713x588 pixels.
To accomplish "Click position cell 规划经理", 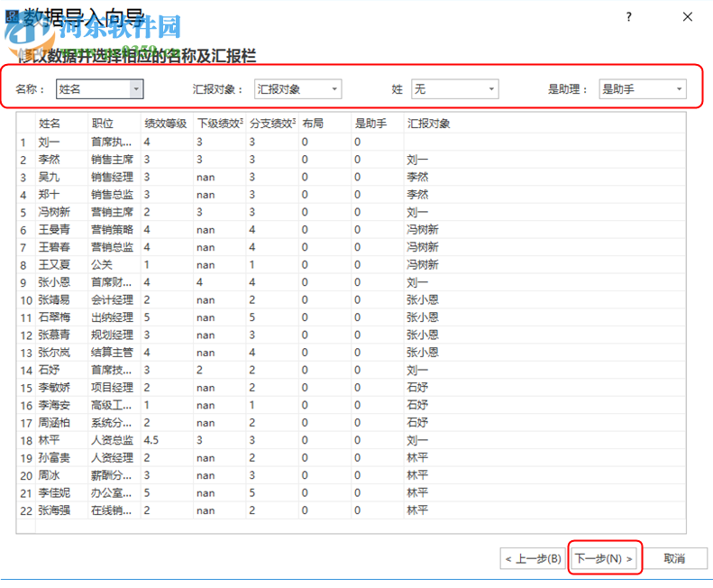I will (x=114, y=335).
